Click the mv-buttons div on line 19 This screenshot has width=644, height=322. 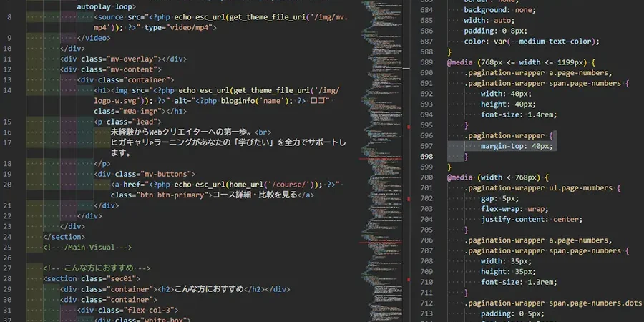pos(145,174)
